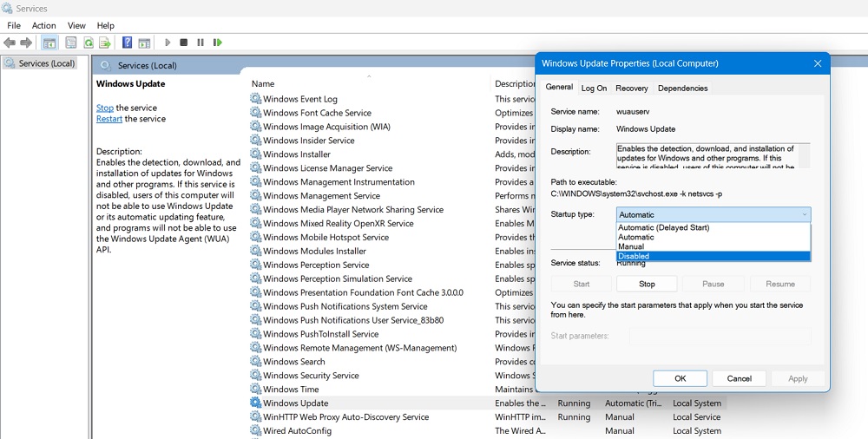Screen dimensions: 868x439
Task: Click the Description column header
Action: tap(514, 83)
